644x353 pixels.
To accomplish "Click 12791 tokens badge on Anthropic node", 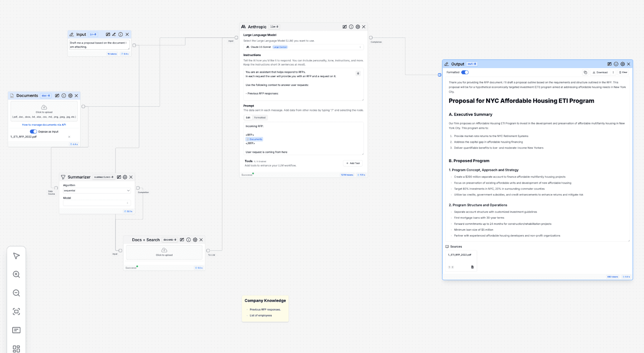I will coord(347,175).
